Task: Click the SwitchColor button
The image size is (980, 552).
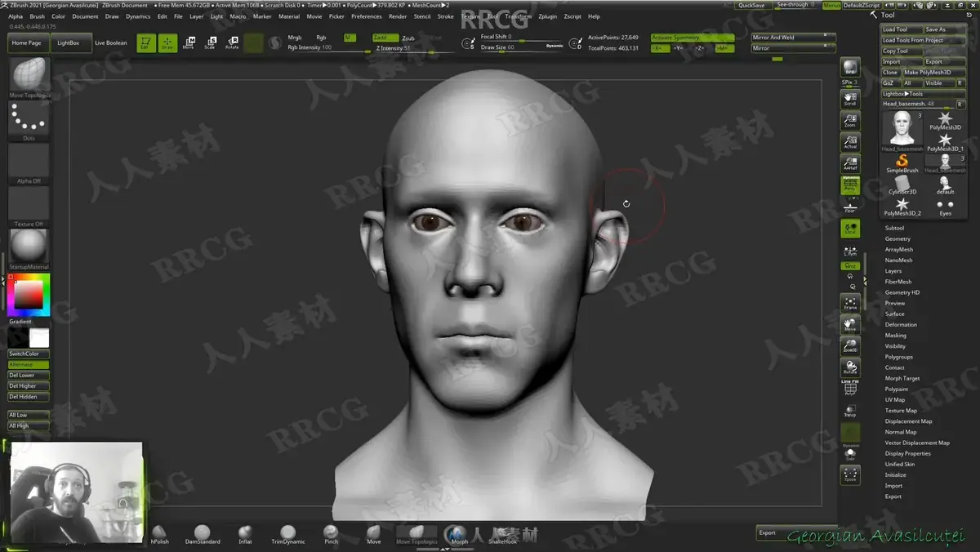Action: (28, 354)
